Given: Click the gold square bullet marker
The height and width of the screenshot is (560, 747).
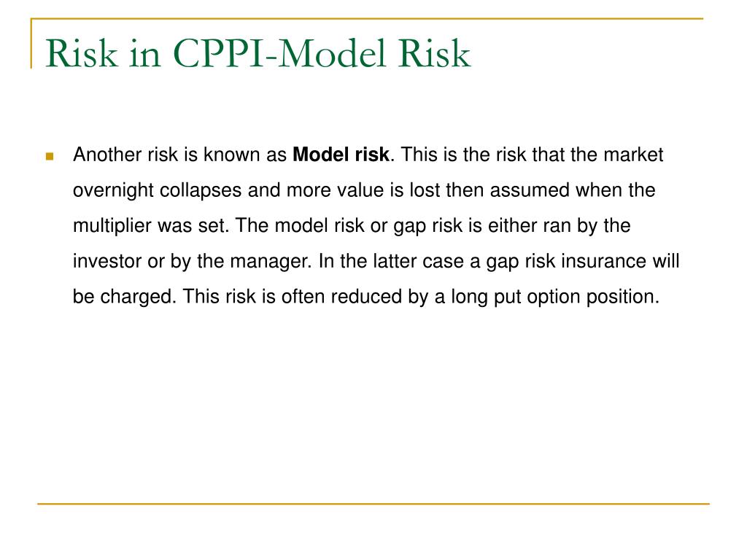Looking at the screenshot, I should pos(50,156).
